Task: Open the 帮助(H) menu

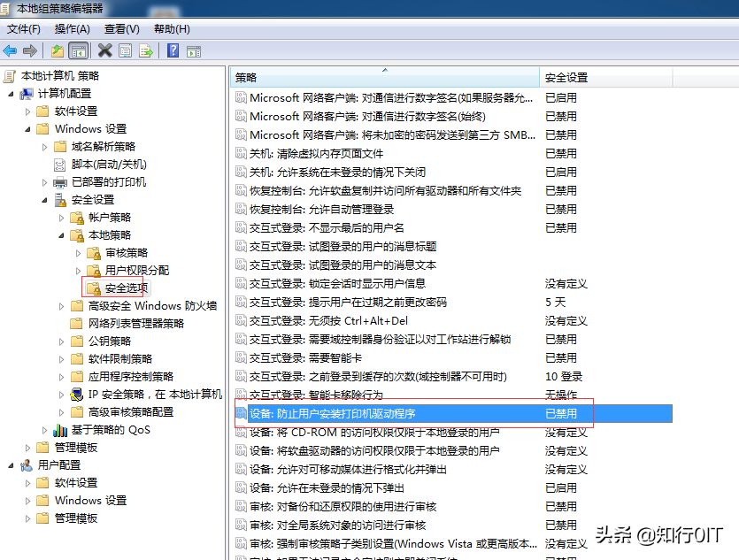Action: tap(172, 29)
